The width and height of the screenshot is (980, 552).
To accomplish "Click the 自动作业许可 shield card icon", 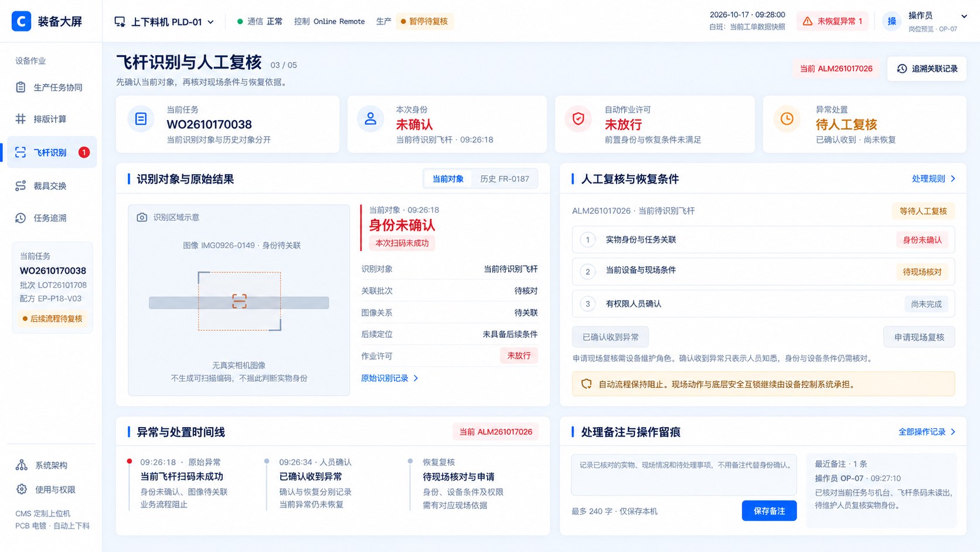I will (579, 119).
